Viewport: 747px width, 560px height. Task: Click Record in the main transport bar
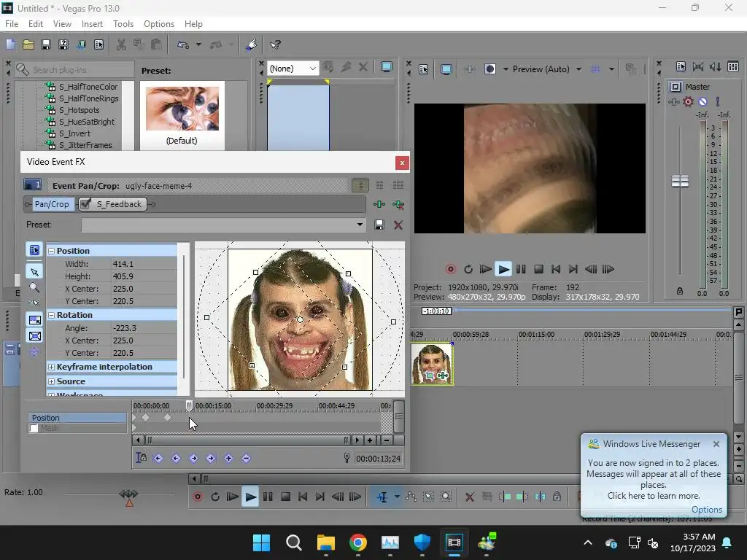[197, 497]
